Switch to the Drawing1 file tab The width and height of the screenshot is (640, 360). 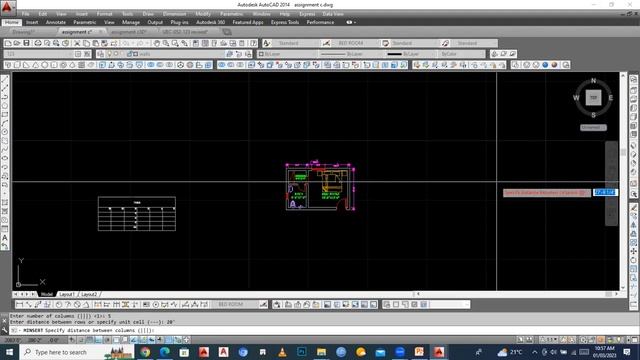[23, 32]
